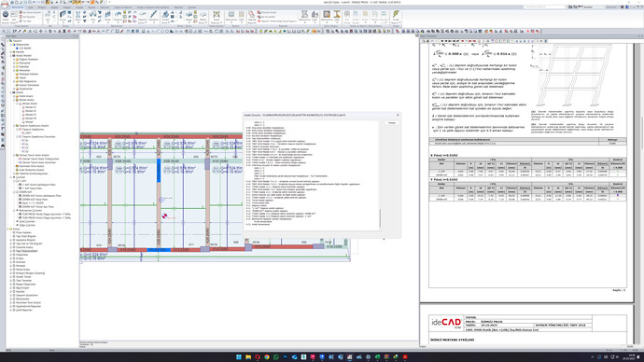Select Diyaframlar in the tree

[26, 89]
